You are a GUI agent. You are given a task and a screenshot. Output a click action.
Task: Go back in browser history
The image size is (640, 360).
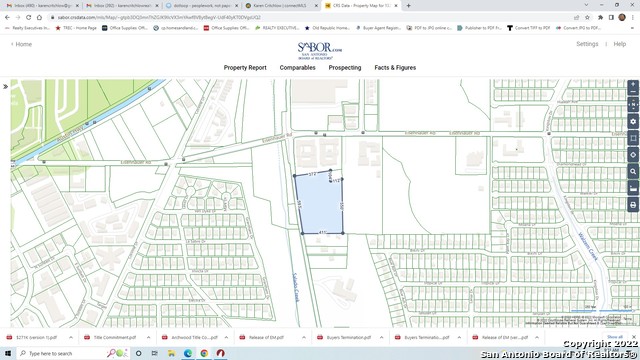7,18
